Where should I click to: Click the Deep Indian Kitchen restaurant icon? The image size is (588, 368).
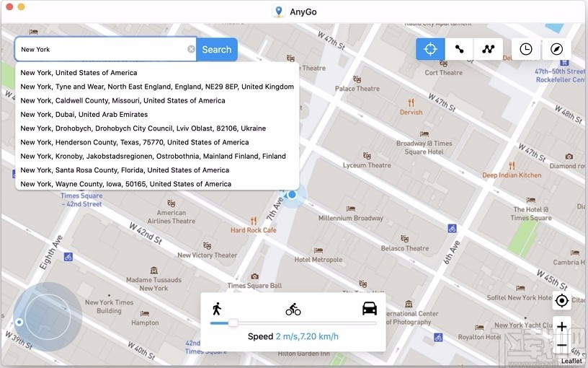[x=512, y=166]
